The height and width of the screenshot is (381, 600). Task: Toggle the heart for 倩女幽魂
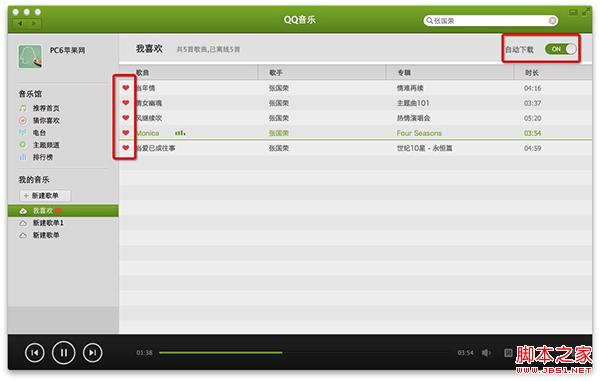point(126,103)
